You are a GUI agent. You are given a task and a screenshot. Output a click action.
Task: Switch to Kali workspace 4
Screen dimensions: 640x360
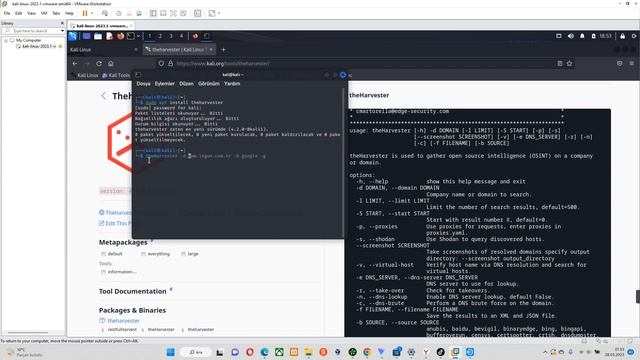pyautogui.click(x=181, y=36)
